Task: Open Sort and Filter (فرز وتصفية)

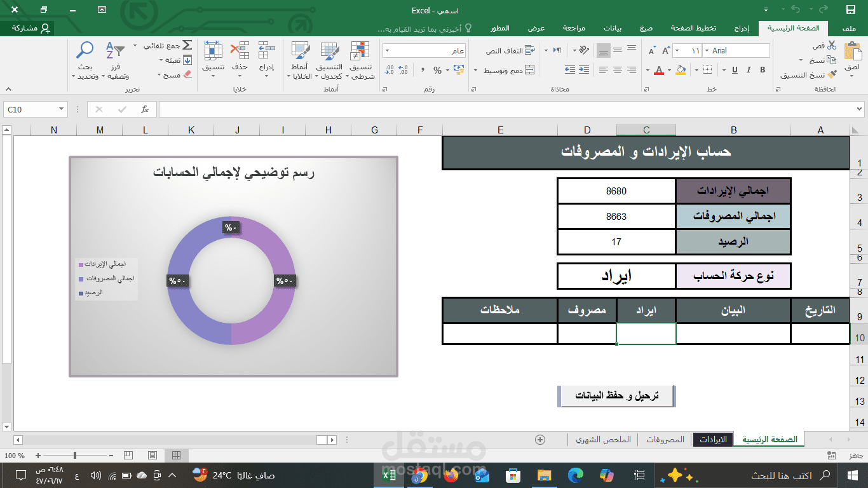Action: click(x=115, y=61)
